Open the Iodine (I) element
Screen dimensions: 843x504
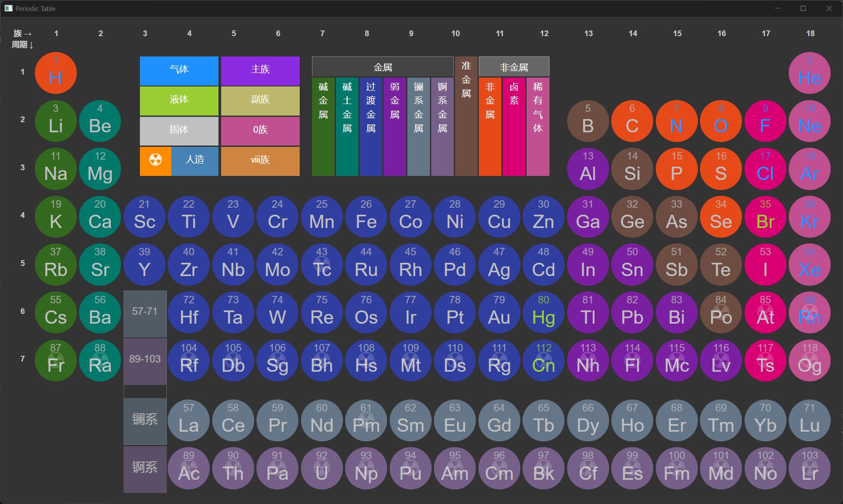point(765,265)
